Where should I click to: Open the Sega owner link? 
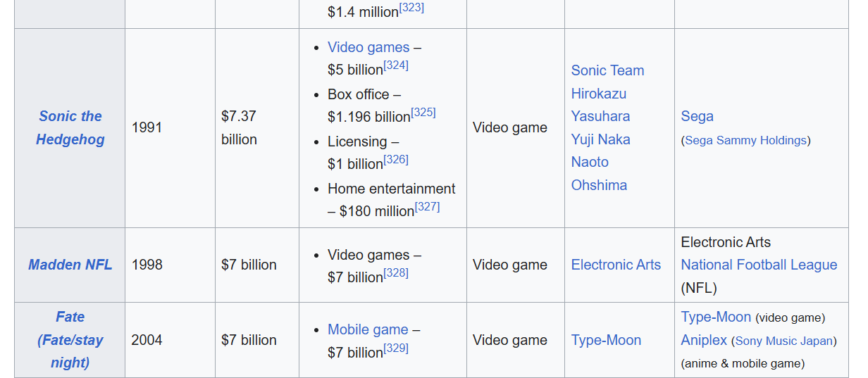(697, 116)
